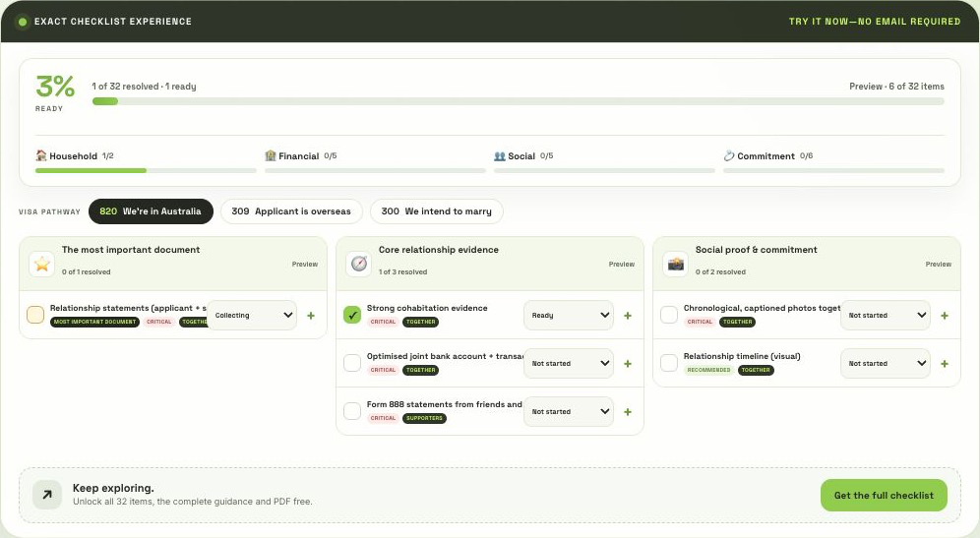
Task: Click Preview label in Social proof card
Action: [939, 265]
